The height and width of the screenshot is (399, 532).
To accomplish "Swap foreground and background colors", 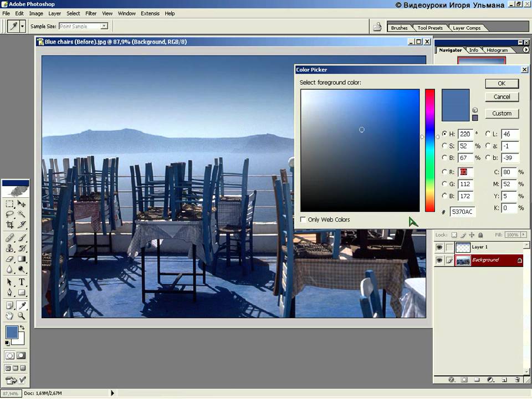I will [22, 328].
